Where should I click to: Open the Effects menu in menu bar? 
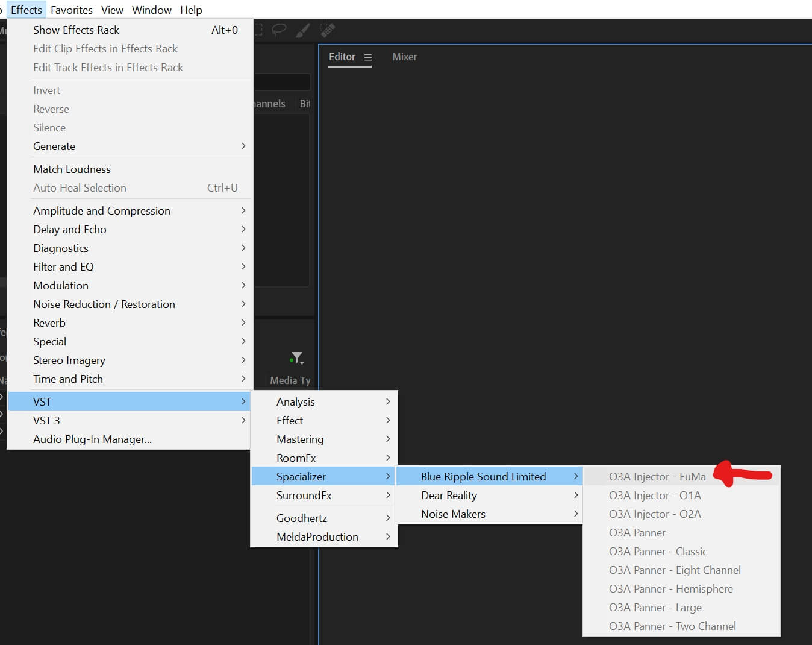point(27,10)
